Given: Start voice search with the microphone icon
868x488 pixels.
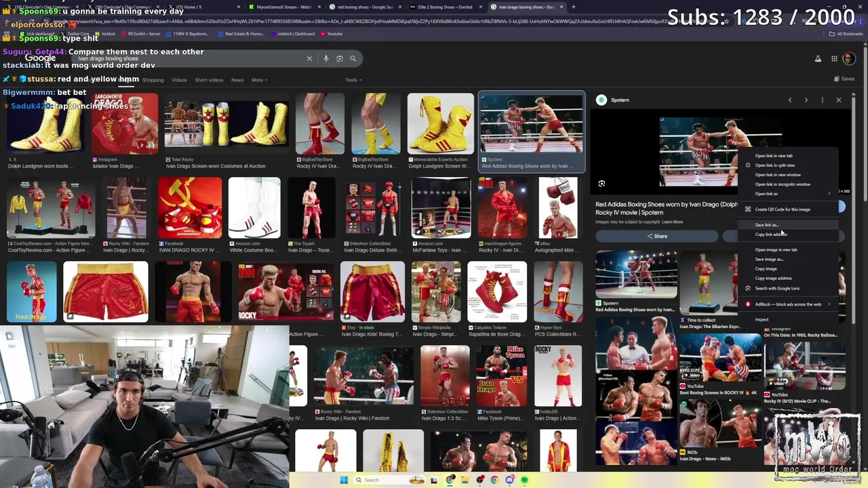Looking at the screenshot, I should pyautogui.click(x=326, y=59).
